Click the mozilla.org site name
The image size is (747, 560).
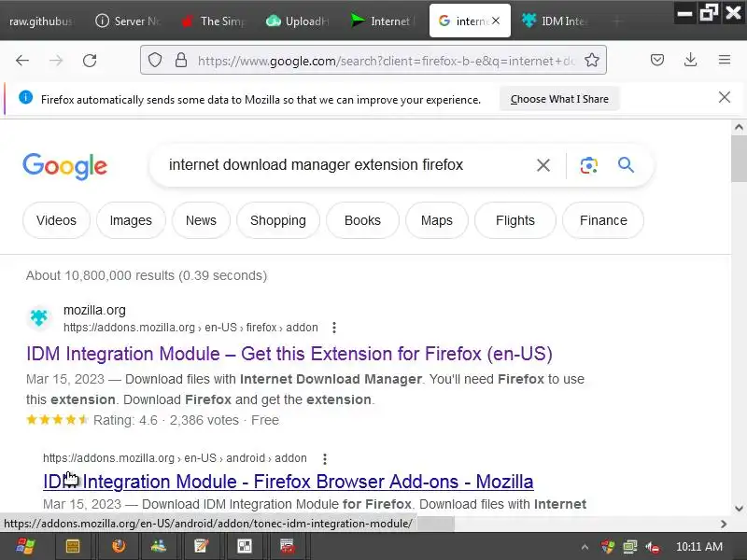coord(94,310)
